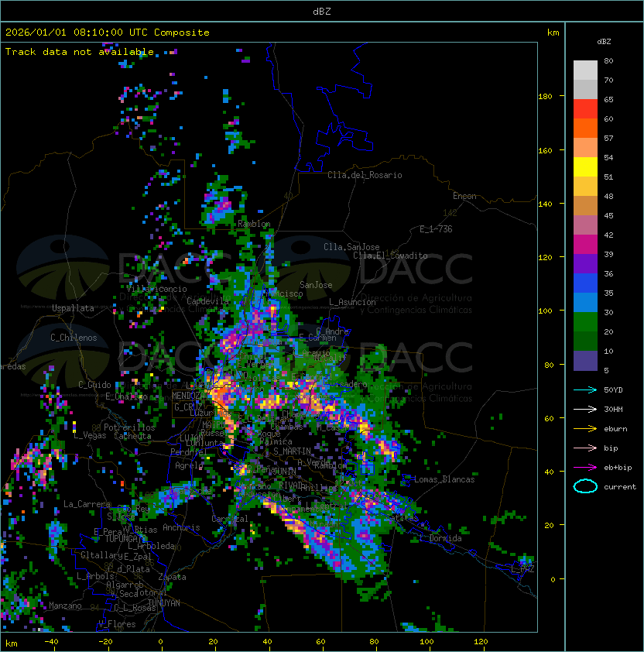The width and height of the screenshot is (644, 652).
Task: Click the 'Carrizal' map label
Action: (230, 519)
